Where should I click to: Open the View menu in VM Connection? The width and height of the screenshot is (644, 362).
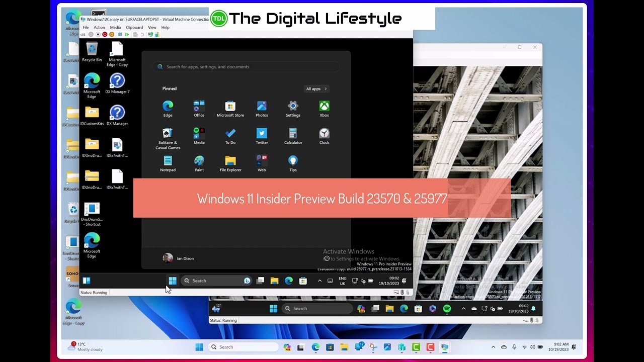click(x=152, y=27)
